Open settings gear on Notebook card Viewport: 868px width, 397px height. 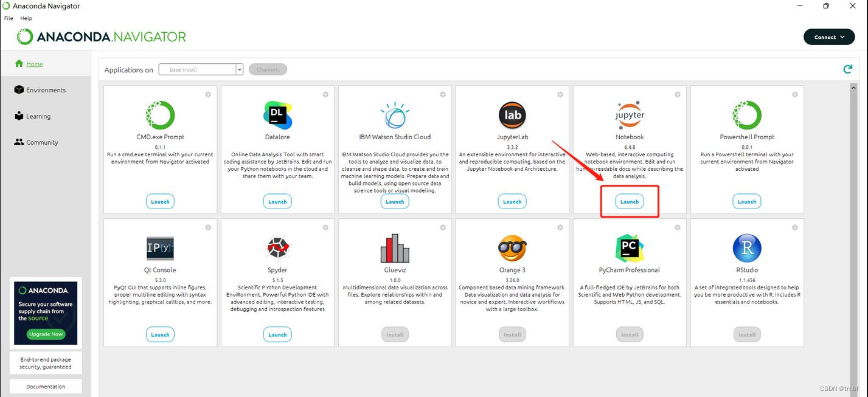(678, 95)
